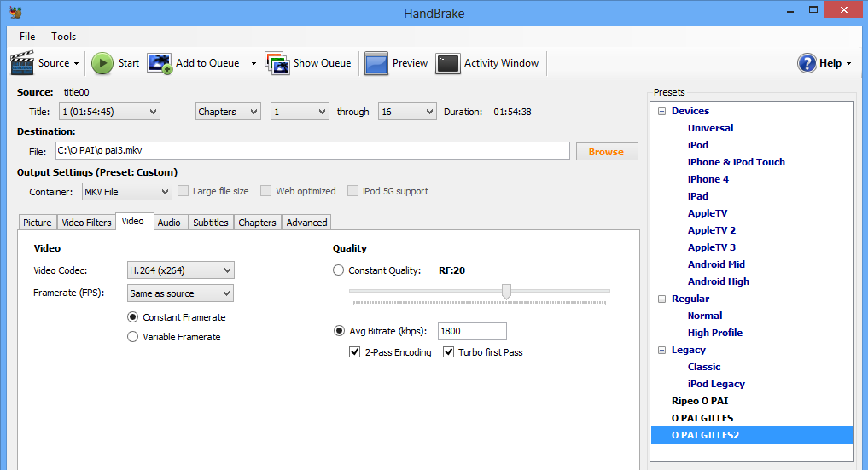Click the Browse destination button

(607, 152)
